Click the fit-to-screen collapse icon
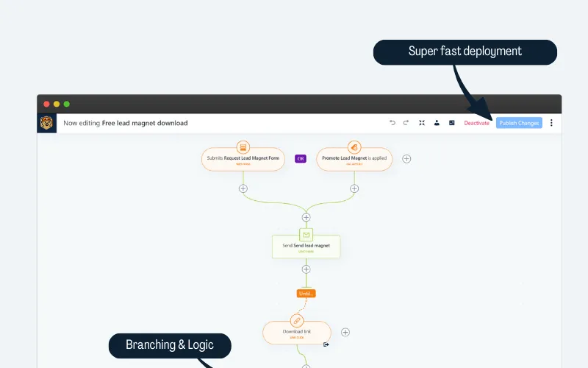 click(x=422, y=123)
